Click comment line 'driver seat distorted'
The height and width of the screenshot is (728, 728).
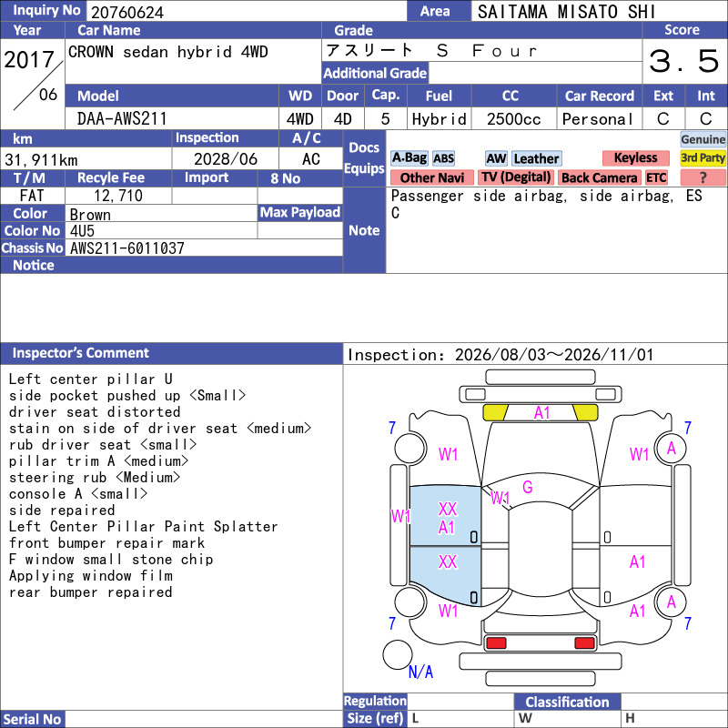point(95,412)
